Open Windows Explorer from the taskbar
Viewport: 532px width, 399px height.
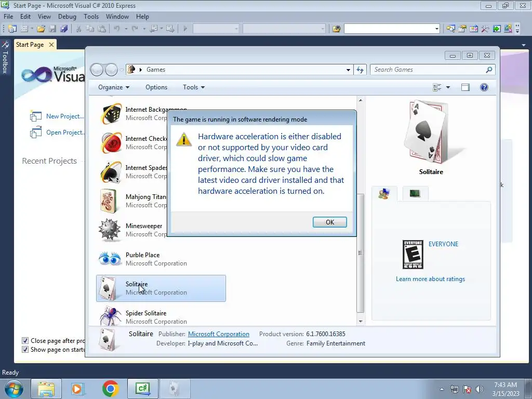(x=46, y=389)
